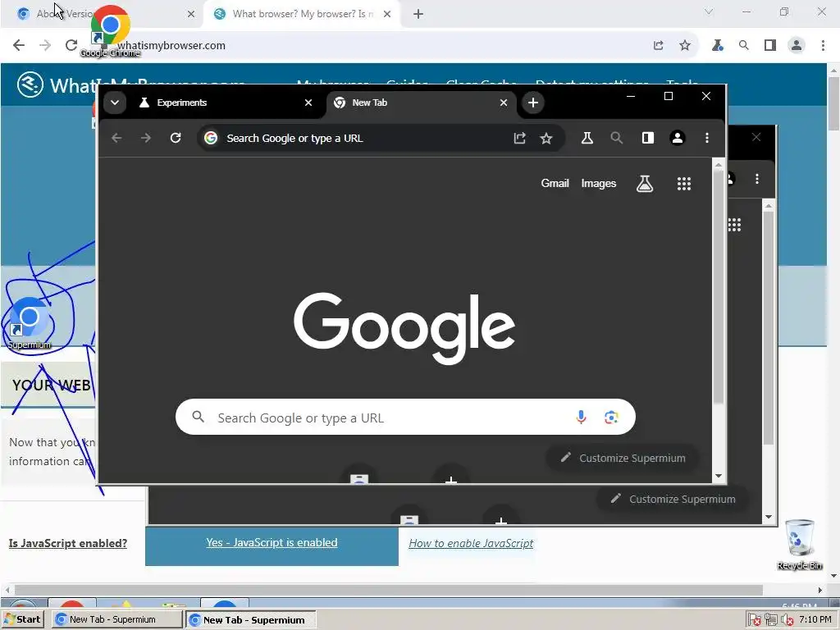
Task: Open the three-dot menu in front dark window
Action: pos(707,138)
